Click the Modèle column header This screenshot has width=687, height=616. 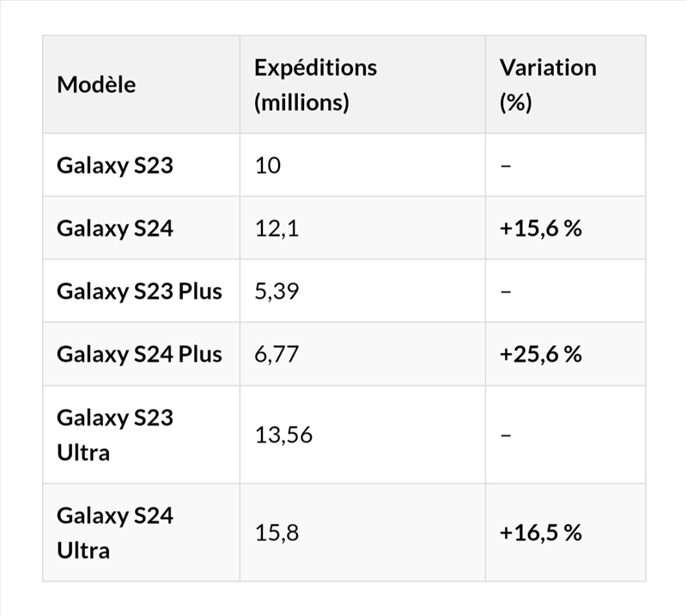[x=96, y=85]
